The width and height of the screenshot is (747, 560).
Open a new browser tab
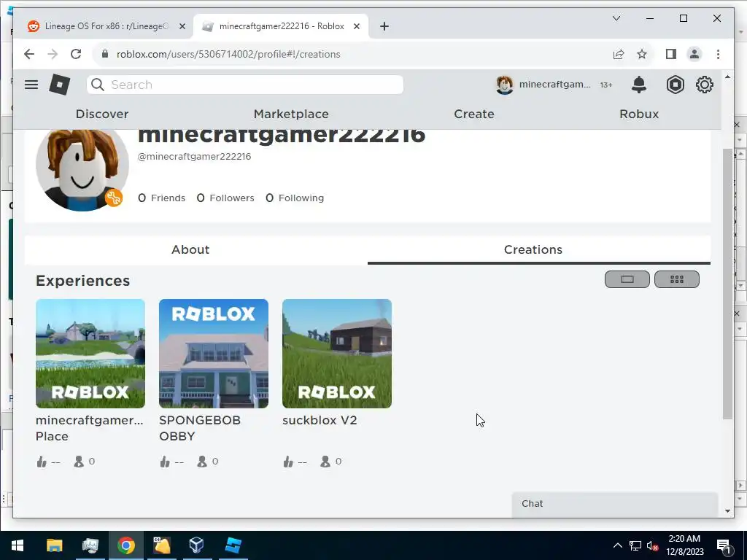[384, 26]
